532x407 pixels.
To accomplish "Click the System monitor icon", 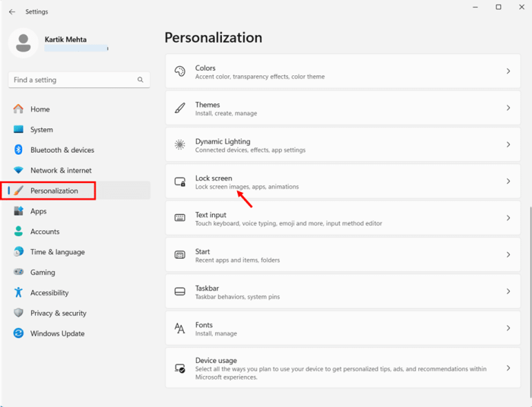I will pyautogui.click(x=18, y=129).
